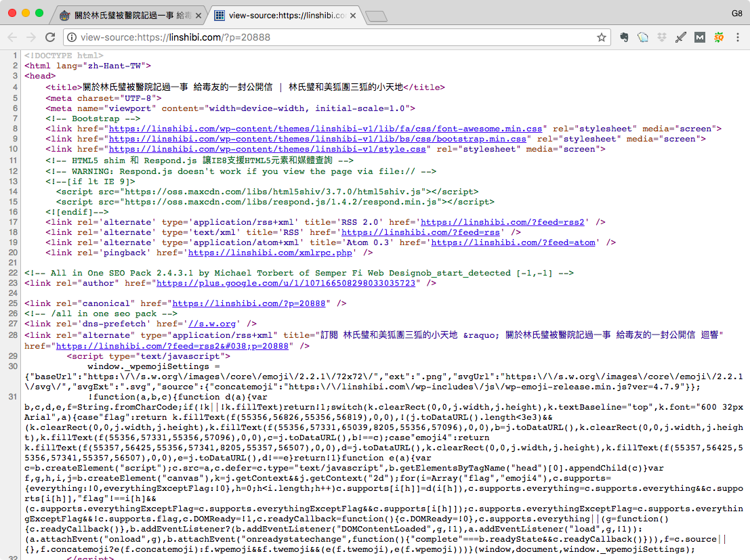Click the G8 profile button

736,14
